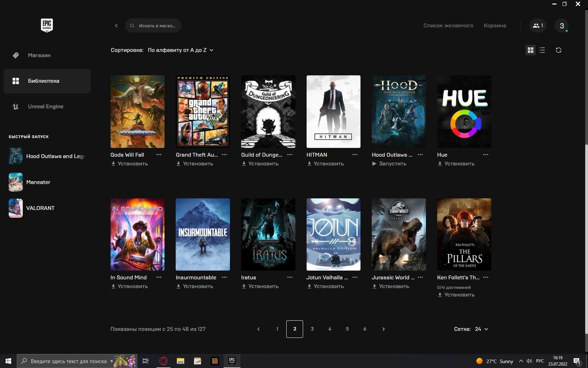Open Opera browser from taskbar
The width and height of the screenshot is (588, 368).
tap(163, 361)
